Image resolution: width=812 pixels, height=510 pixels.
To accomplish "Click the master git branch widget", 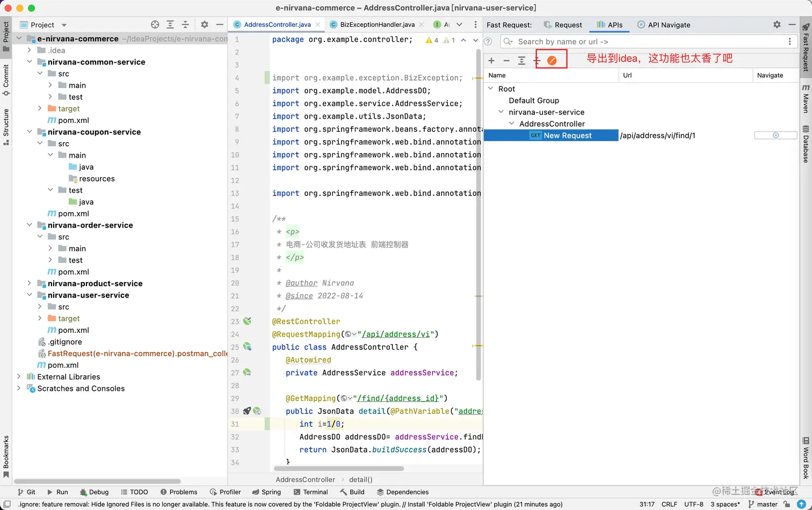I will [x=763, y=504].
